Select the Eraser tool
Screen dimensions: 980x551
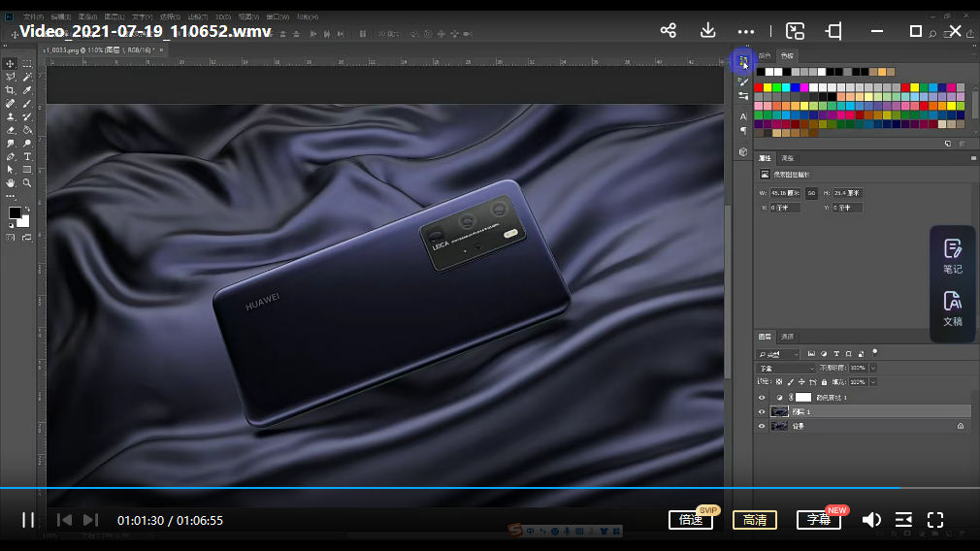click(x=10, y=130)
